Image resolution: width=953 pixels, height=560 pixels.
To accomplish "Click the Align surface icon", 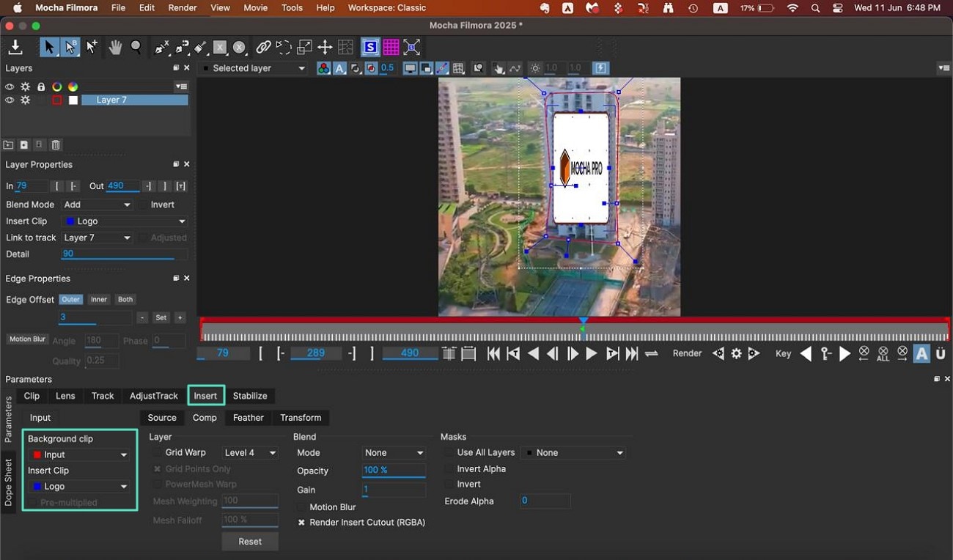I will [412, 48].
